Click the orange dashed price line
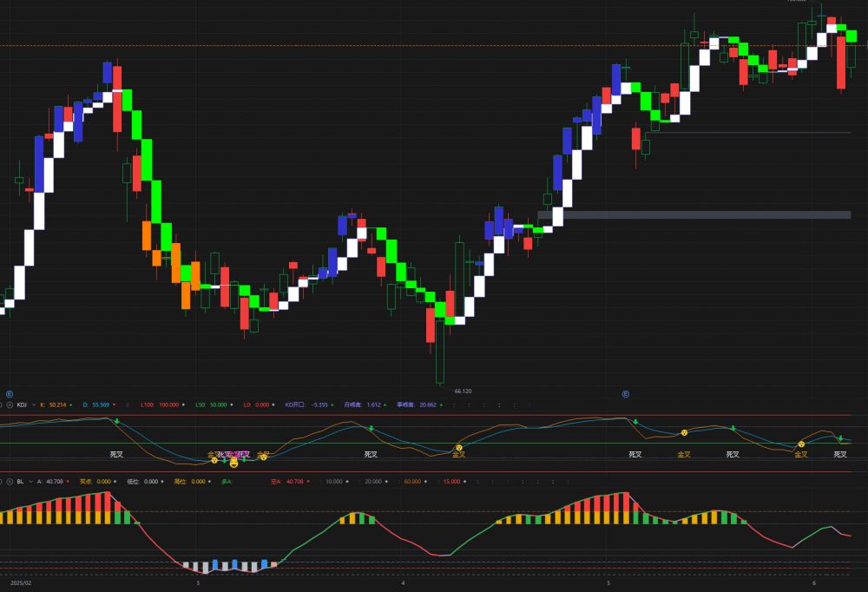 tap(347, 45)
